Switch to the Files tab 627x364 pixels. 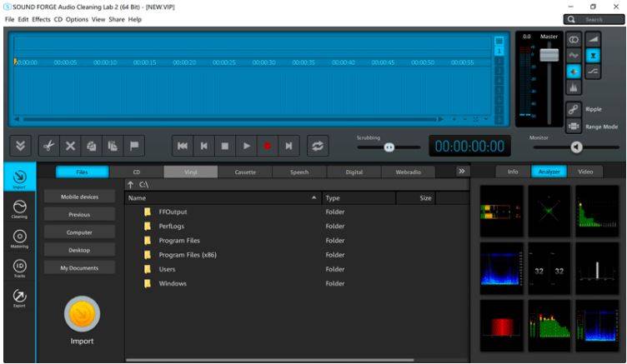82,172
